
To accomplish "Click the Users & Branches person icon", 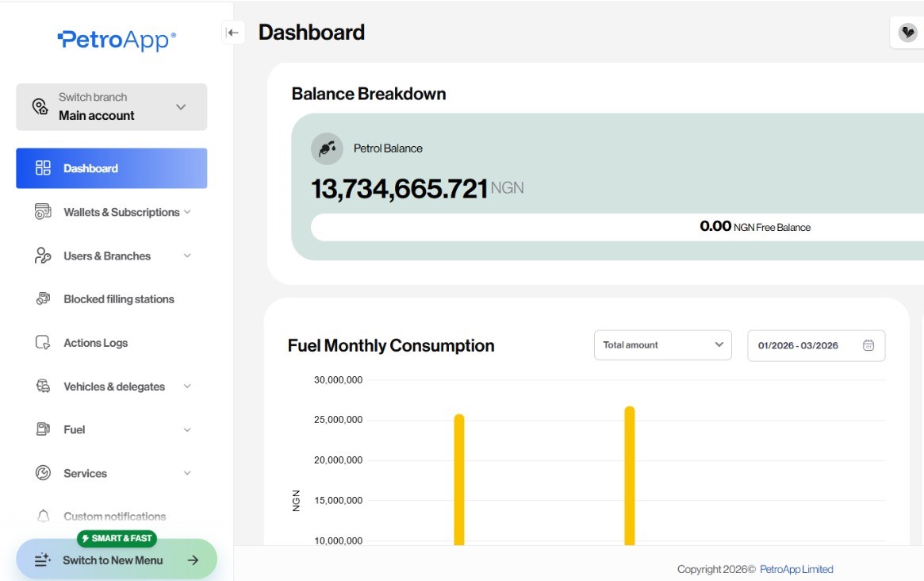I will 43,256.
